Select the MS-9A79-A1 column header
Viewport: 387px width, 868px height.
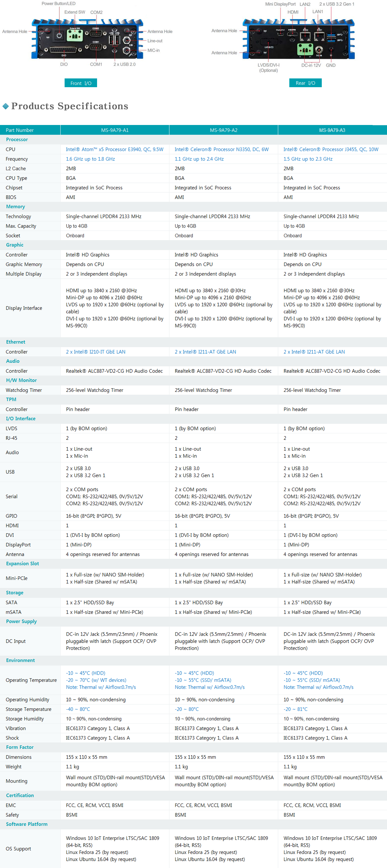(x=115, y=130)
